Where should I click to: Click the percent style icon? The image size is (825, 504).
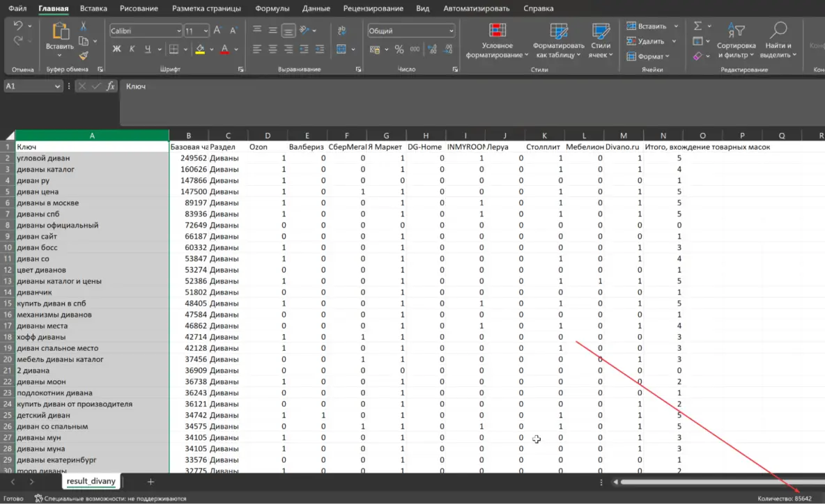click(x=399, y=49)
